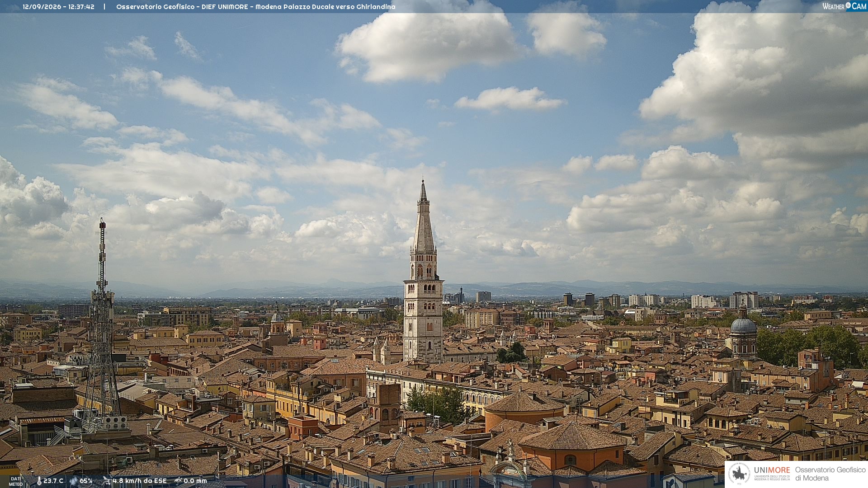Click the humidity water drops icon
Viewport: 868px width, 488px height.
pyautogui.click(x=74, y=481)
